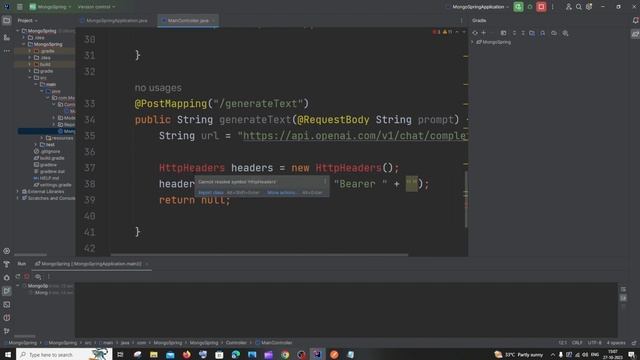
Task: Select the resources folder in project tree
Action: [60, 138]
